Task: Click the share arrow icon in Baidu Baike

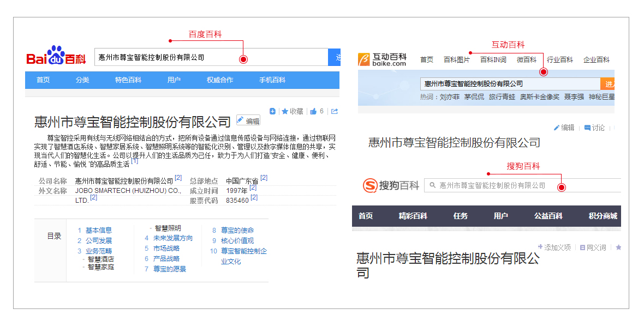Action: (335, 111)
